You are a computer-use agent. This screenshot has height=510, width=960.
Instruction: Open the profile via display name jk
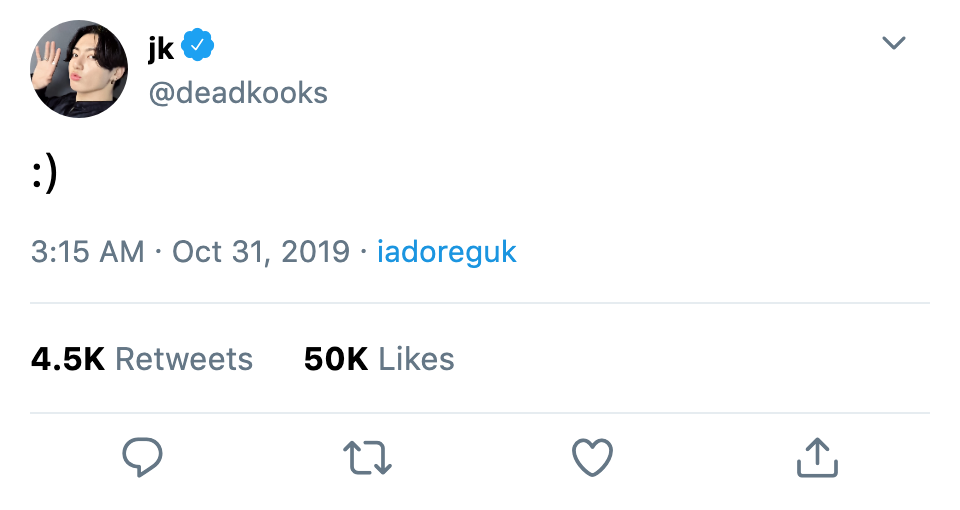click(x=161, y=47)
